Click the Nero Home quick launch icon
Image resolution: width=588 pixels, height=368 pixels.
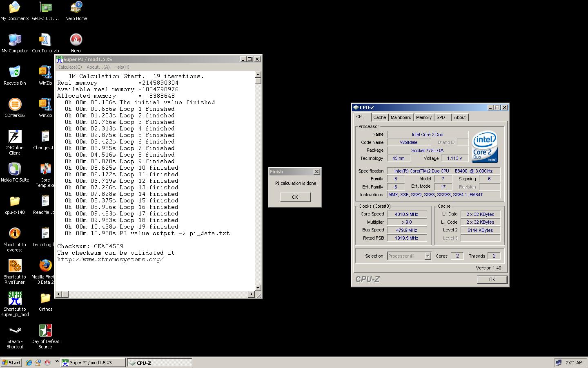click(x=38, y=363)
